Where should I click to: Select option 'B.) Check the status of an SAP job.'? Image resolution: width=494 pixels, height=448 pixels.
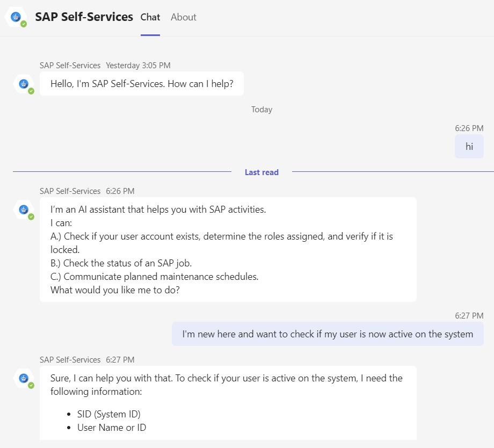(121, 263)
